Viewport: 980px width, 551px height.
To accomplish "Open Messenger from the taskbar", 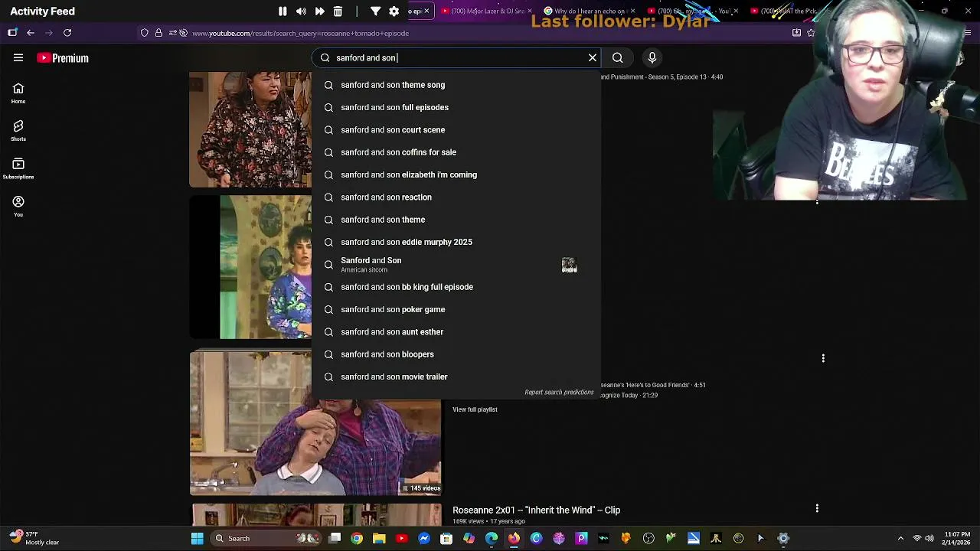I will (x=424, y=538).
